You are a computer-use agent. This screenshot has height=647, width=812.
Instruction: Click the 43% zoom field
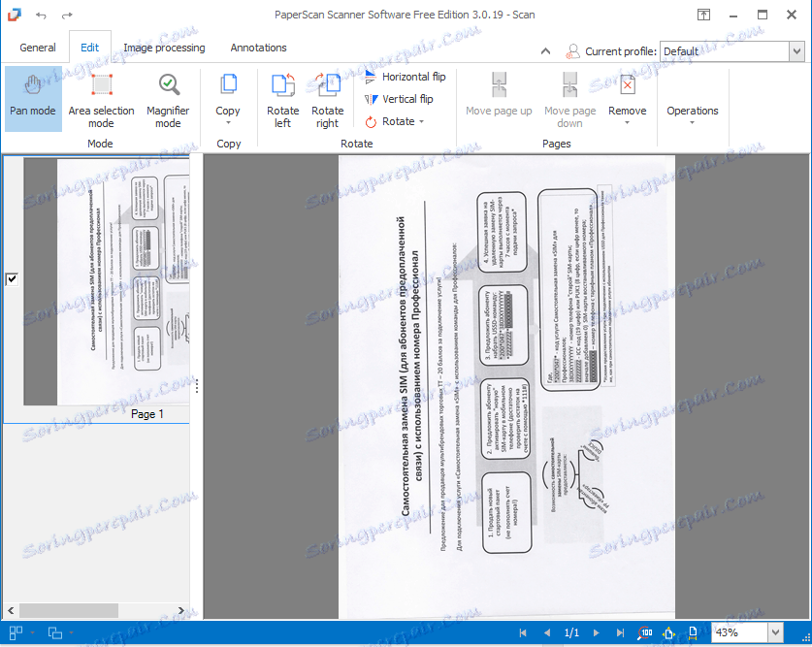click(x=739, y=632)
